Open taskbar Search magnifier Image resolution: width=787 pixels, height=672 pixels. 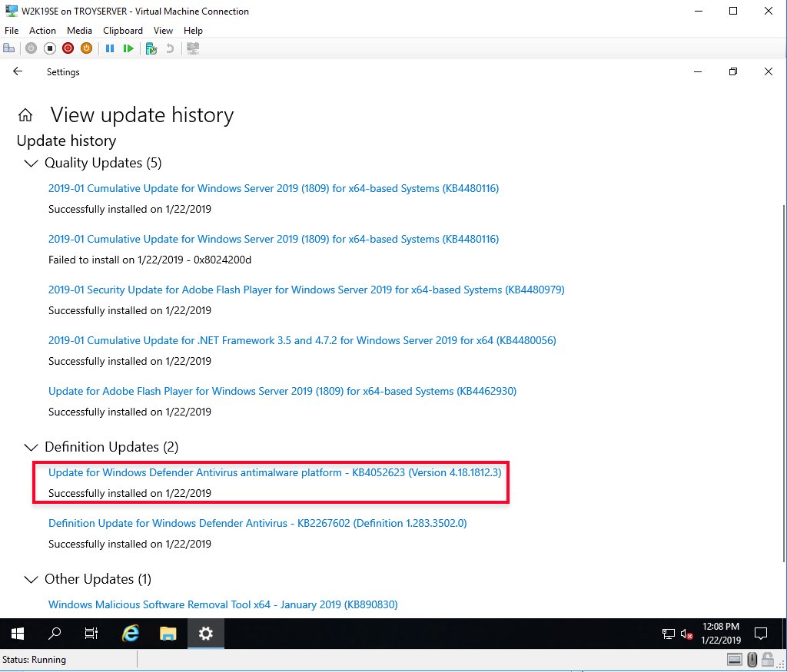55,634
